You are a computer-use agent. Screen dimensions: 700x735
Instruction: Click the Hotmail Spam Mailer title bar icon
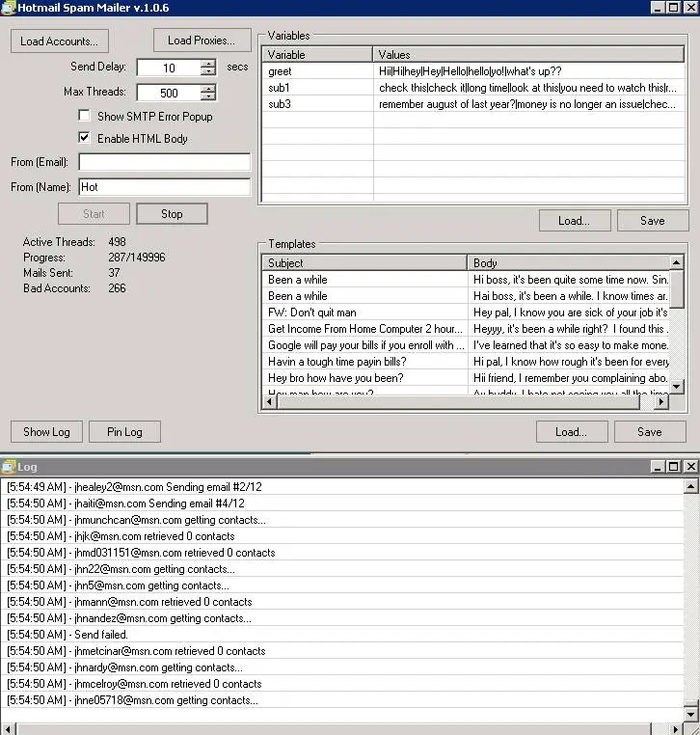(8, 8)
